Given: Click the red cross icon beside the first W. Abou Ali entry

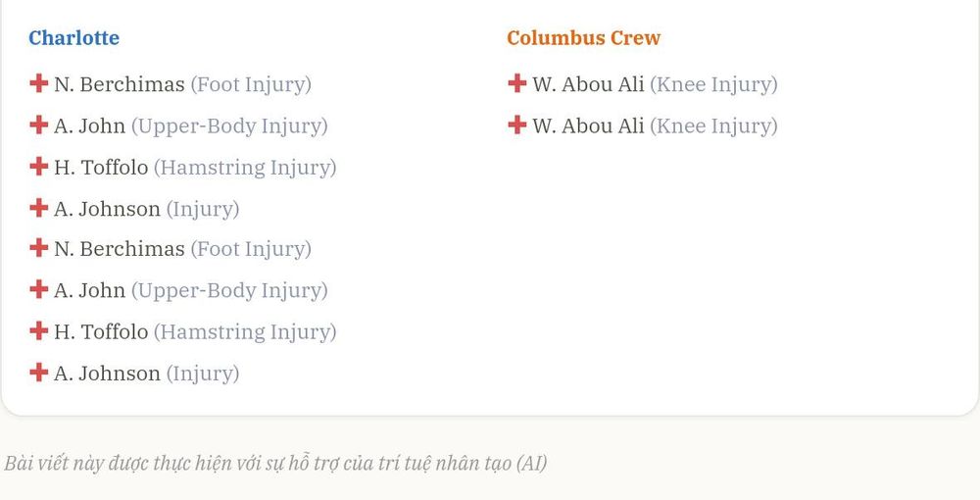Looking at the screenshot, I should 516,83.
